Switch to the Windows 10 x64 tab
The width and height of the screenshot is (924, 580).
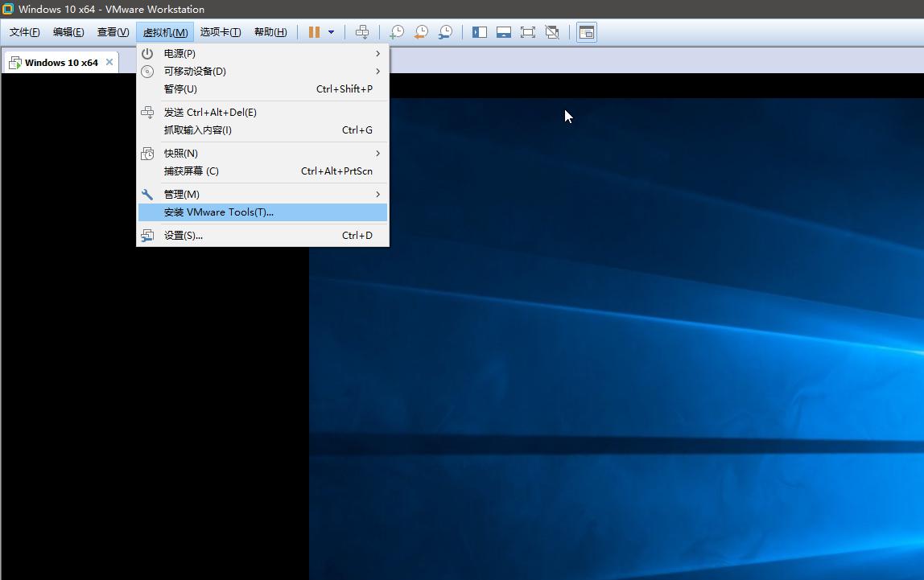pos(61,63)
